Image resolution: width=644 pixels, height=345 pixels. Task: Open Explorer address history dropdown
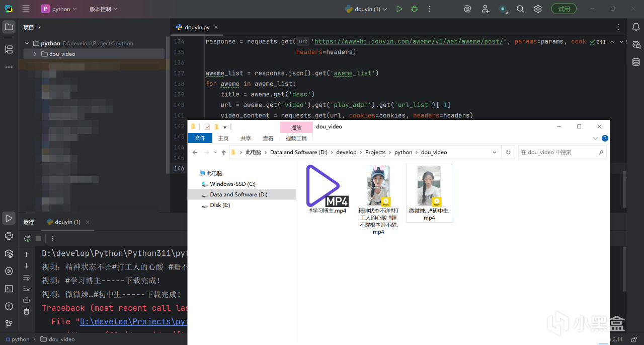click(495, 152)
